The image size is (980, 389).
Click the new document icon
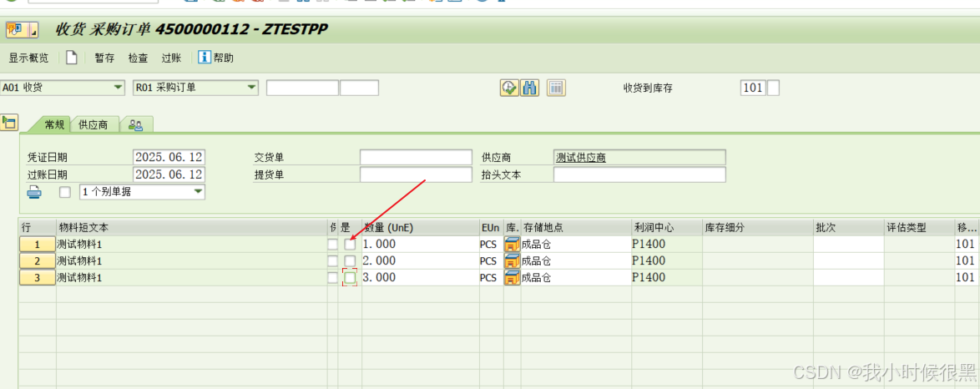click(x=72, y=58)
